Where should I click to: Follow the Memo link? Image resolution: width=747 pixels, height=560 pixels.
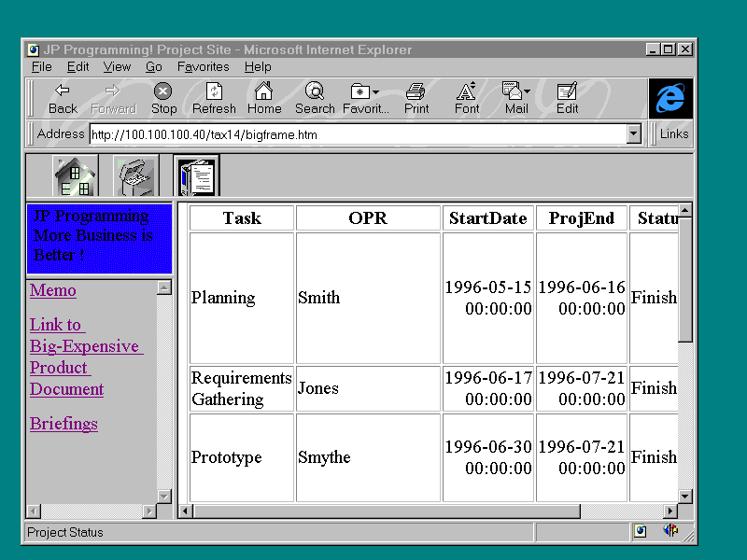[x=53, y=290]
